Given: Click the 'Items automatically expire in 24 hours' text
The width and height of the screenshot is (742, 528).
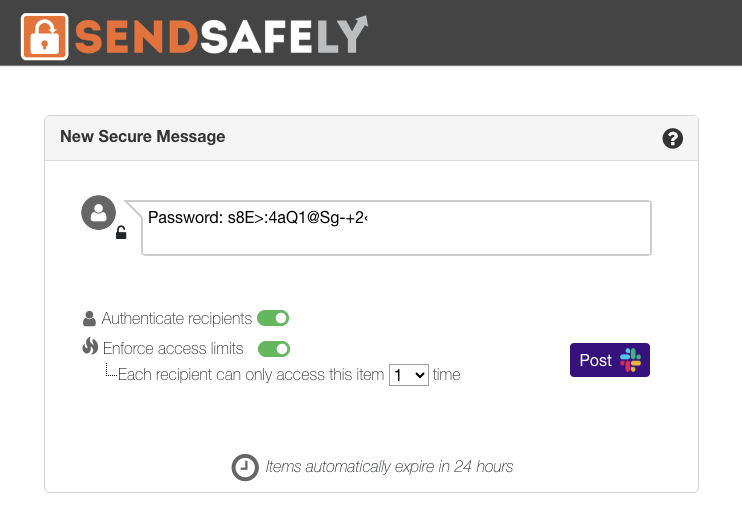Looking at the screenshot, I should [389, 467].
